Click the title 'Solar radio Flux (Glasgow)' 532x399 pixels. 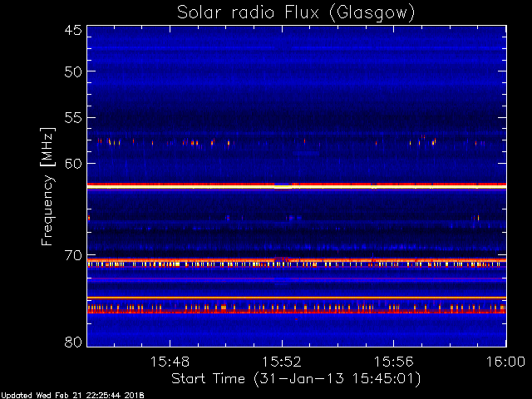(296, 13)
